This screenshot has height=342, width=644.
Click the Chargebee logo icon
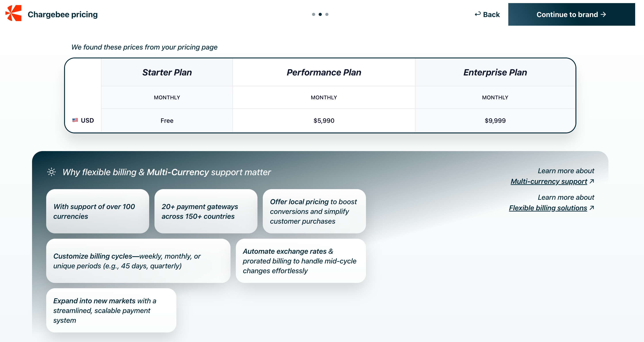[13, 13]
